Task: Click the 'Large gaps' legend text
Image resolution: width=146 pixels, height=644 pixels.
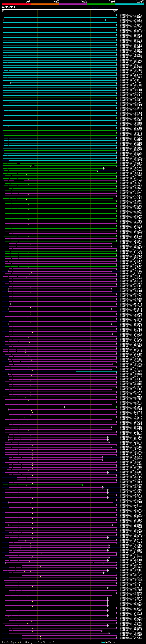Action: 10,642
